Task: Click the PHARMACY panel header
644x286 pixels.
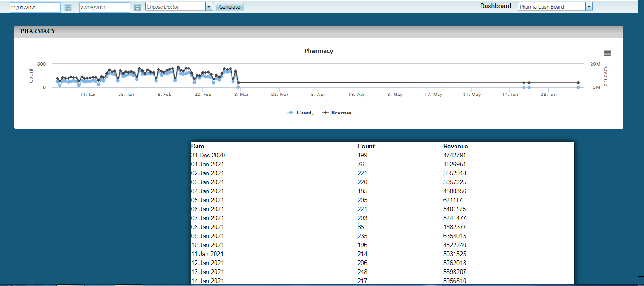Action: coord(38,31)
